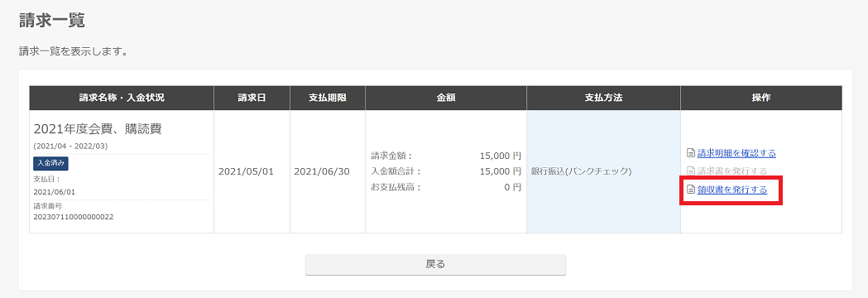The width and height of the screenshot is (868, 298).
Task: Click the 支払期限 column header
Action: 328,98
